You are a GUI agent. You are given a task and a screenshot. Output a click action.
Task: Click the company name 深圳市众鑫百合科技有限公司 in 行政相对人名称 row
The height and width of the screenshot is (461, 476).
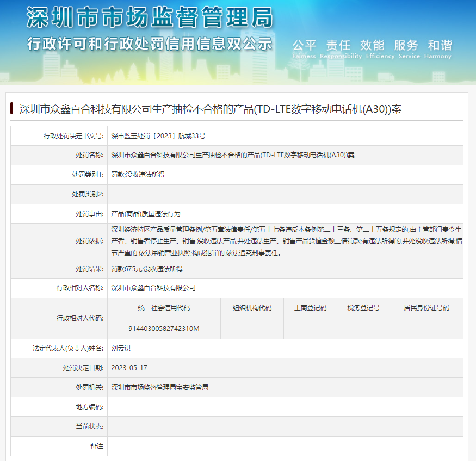coord(153,288)
